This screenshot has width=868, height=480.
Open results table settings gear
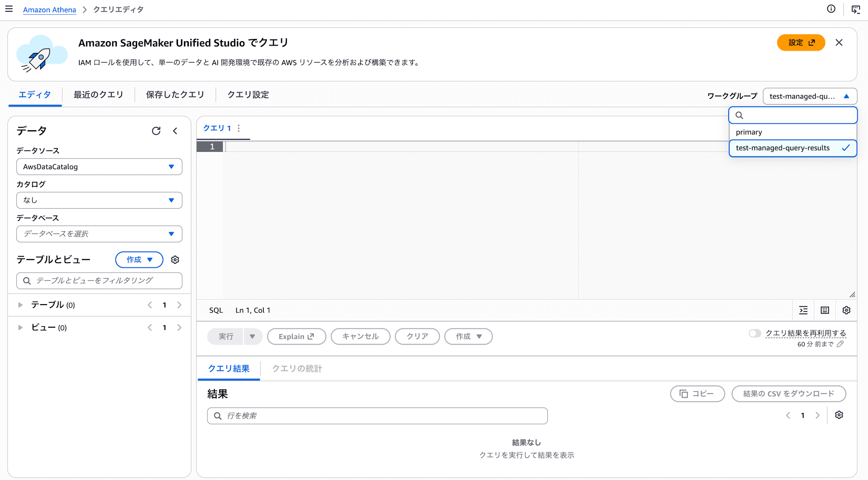[839, 415]
